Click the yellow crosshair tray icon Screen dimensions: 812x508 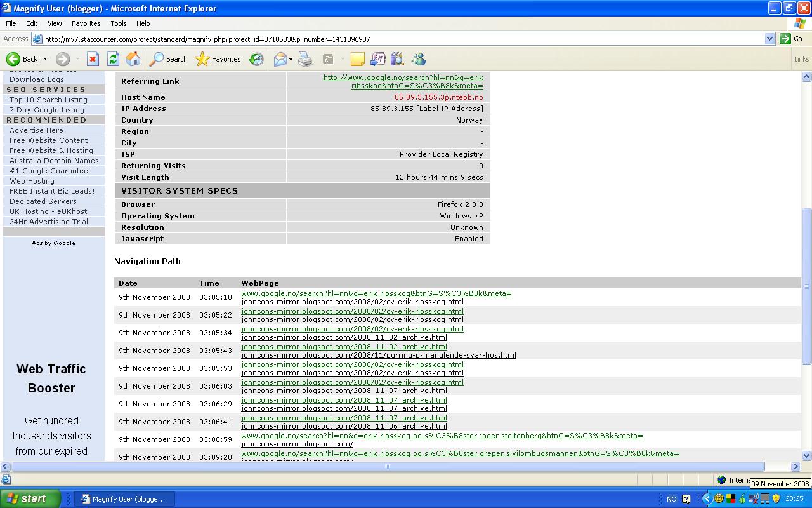[719, 499]
